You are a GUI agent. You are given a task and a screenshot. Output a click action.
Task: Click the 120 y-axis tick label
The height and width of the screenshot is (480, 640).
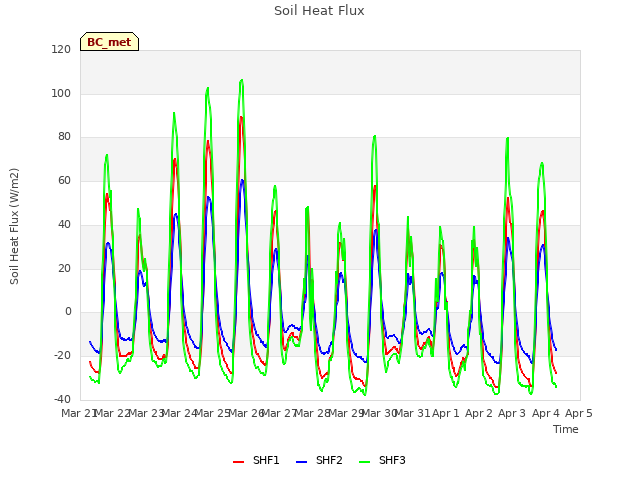61,50
